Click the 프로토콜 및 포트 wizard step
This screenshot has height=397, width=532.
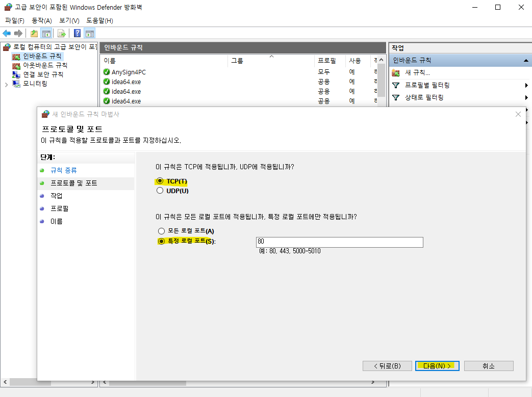click(73, 183)
